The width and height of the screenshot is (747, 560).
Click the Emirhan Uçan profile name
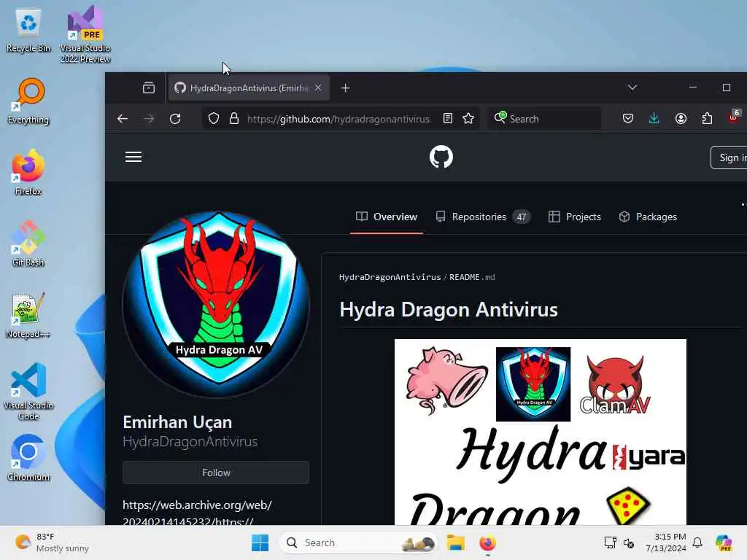[177, 422]
